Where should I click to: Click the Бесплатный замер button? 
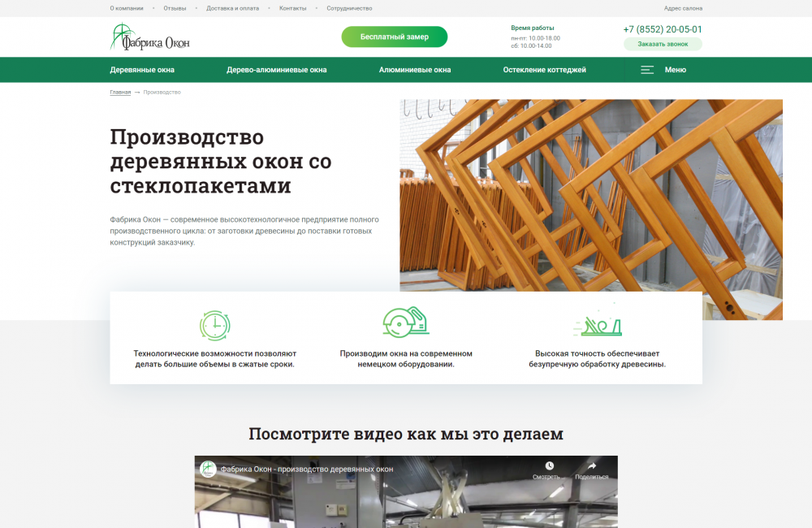tap(395, 37)
